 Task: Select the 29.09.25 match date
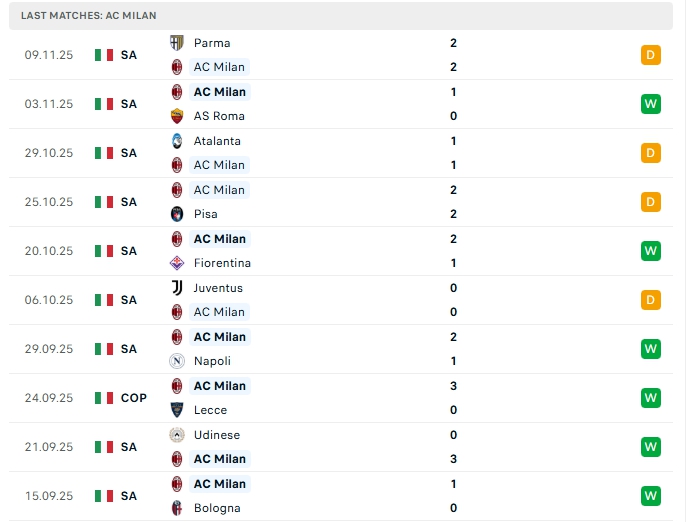(x=49, y=349)
